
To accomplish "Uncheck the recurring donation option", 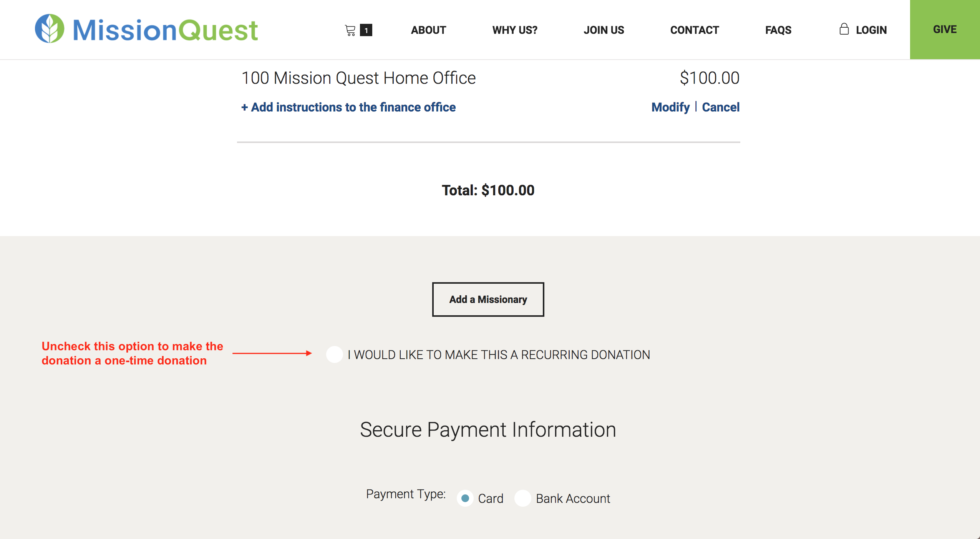I will tap(334, 354).
